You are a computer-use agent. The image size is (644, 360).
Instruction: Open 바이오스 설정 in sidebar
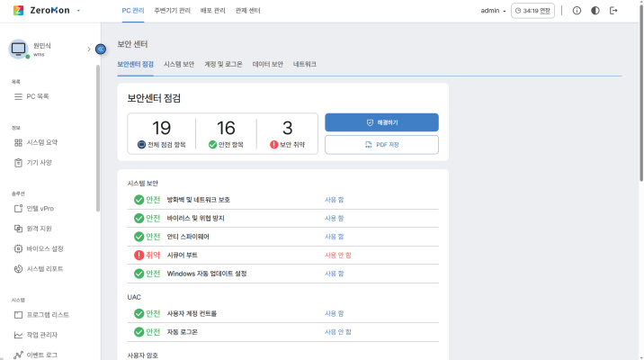pyautogui.click(x=45, y=248)
